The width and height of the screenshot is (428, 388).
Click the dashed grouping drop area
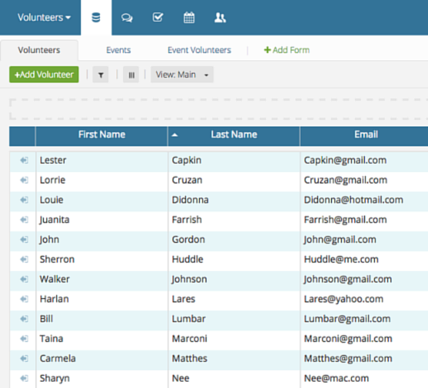click(219, 109)
